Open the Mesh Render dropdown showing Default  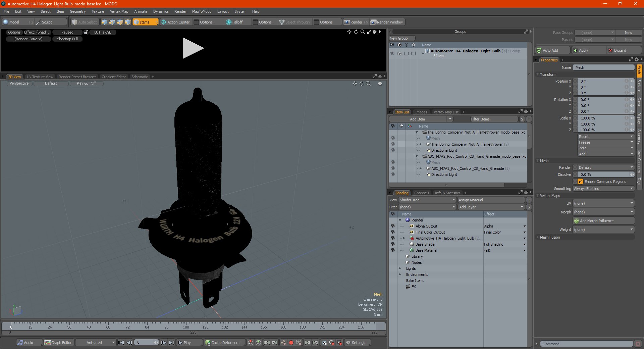click(x=606, y=167)
